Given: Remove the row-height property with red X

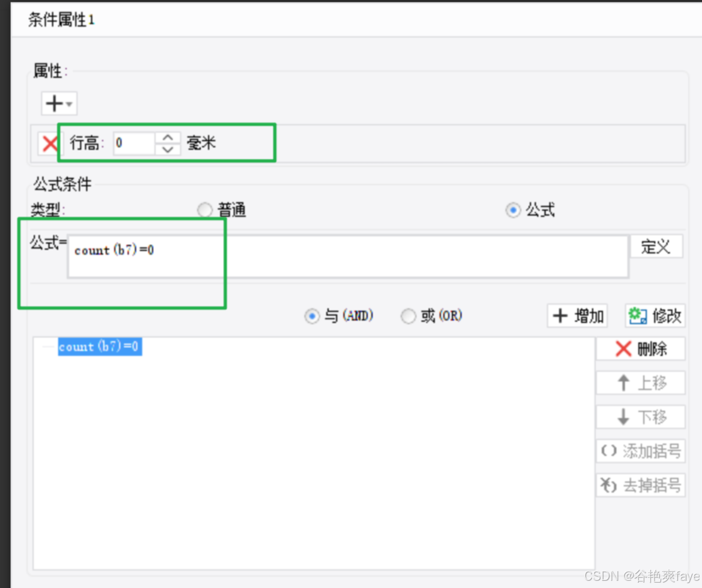Looking at the screenshot, I should click(49, 144).
